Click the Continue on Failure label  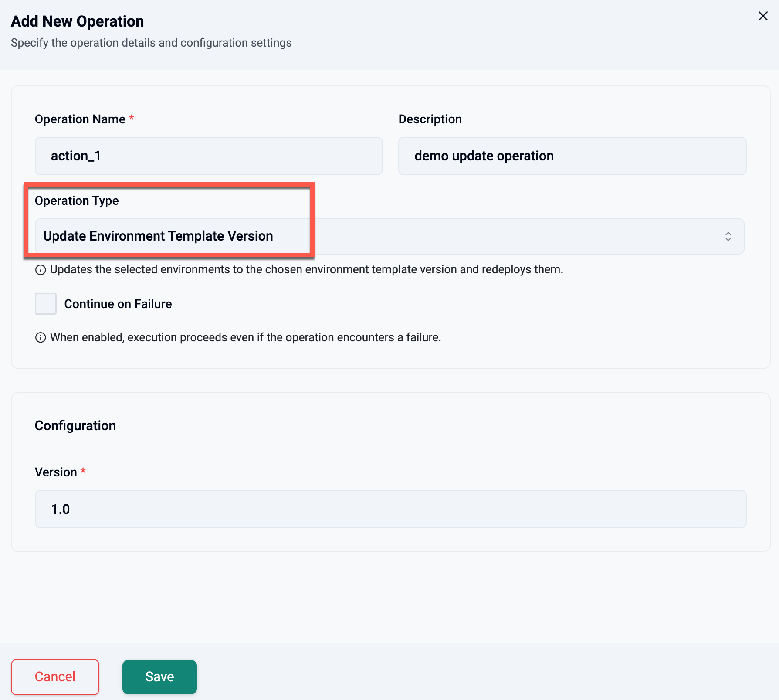tap(118, 304)
